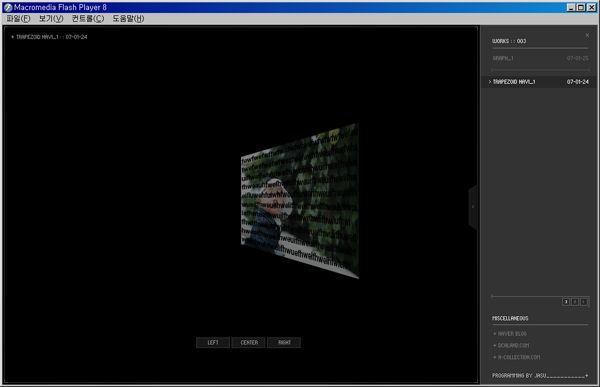Click the trapezoid-distorted photo

pyautogui.click(x=300, y=201)
